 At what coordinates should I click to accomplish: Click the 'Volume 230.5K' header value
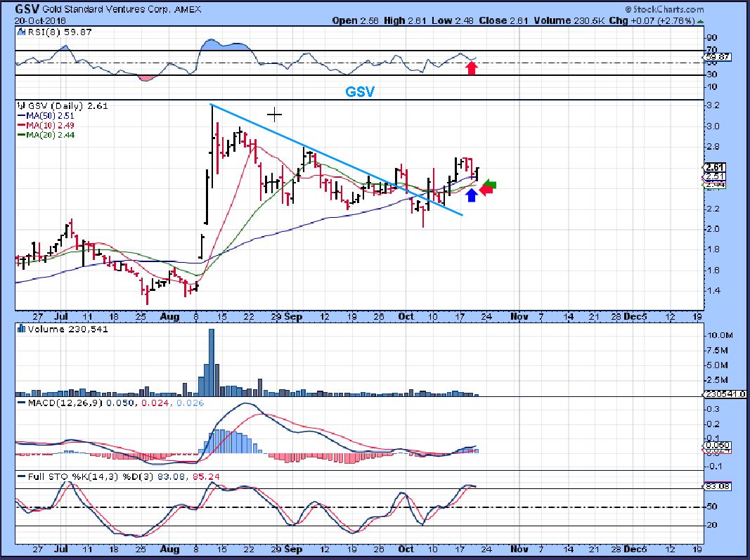point(568,20)
